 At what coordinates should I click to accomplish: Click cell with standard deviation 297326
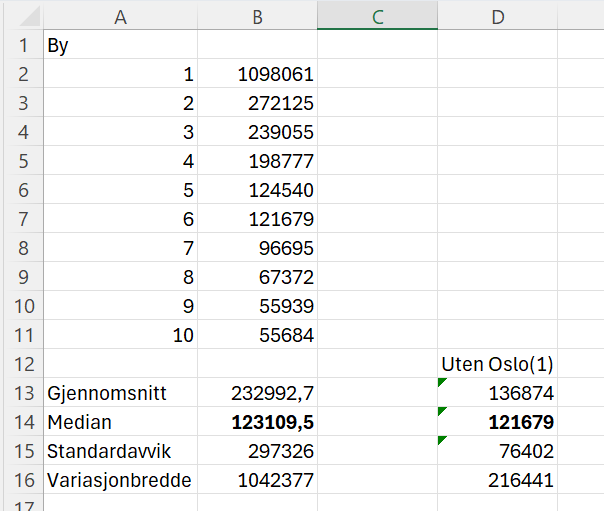pos(257,451)
